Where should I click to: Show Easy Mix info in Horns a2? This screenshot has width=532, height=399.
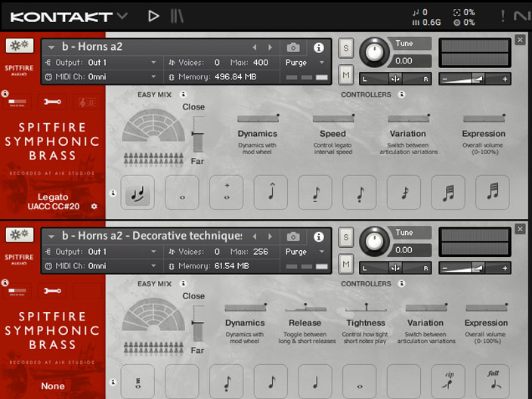tap(183, 94)
